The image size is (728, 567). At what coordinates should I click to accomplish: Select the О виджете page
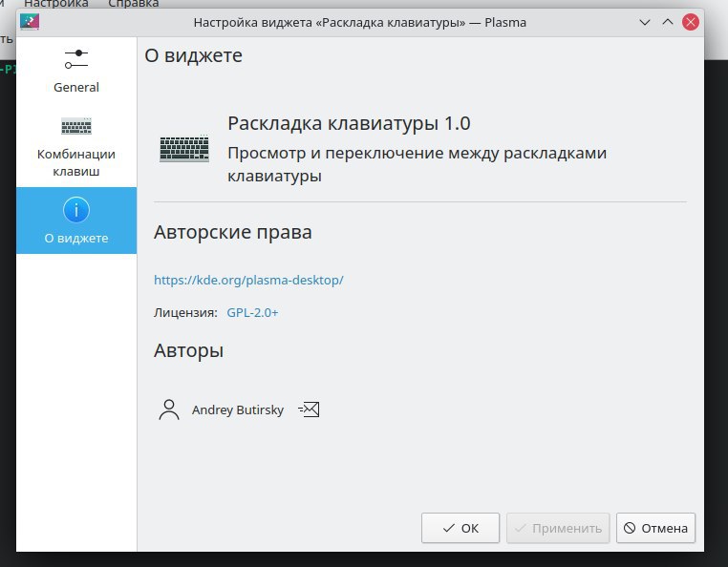(x=76, y=220)
